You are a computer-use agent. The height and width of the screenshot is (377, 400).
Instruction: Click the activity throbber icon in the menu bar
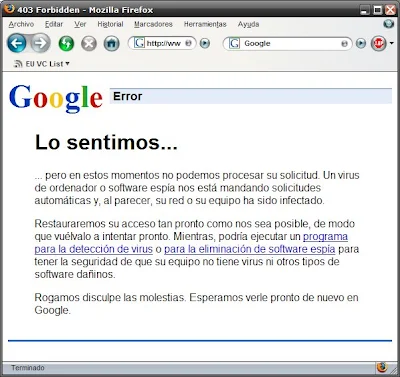[x=389, y=24]
